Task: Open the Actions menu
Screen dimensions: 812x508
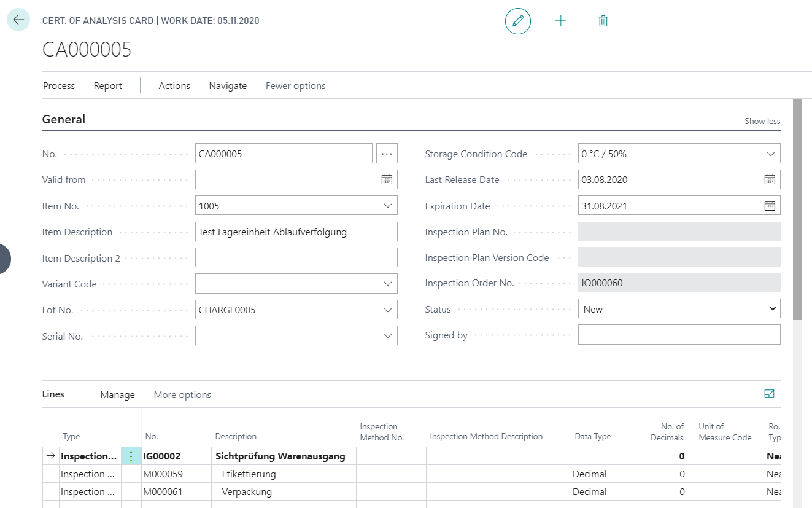Action: click(x=174, y=86)
